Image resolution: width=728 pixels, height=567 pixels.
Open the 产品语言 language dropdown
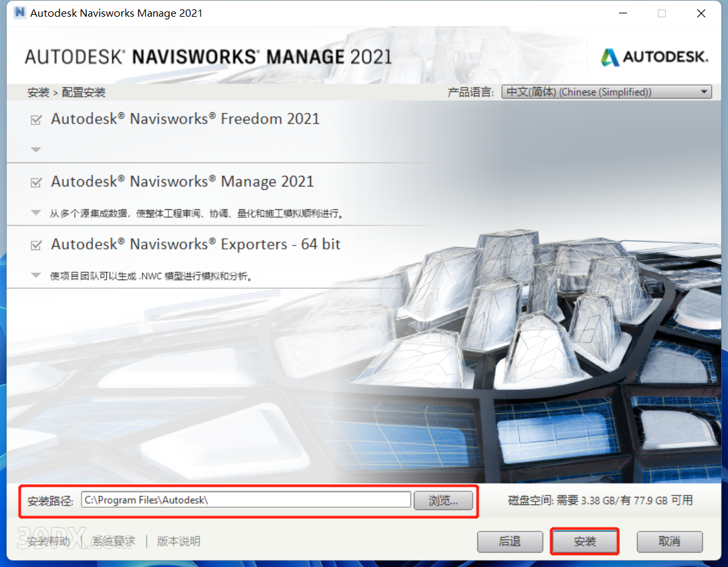pos(606,92)
